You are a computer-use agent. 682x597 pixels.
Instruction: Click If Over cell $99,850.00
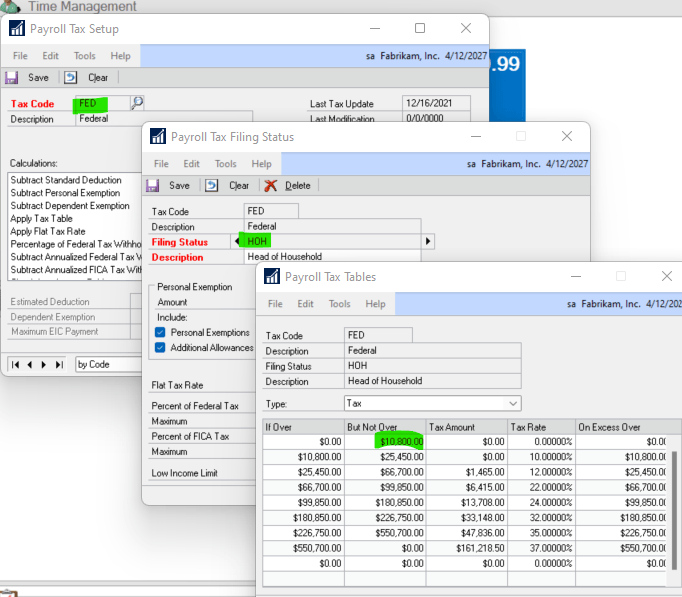304,503
